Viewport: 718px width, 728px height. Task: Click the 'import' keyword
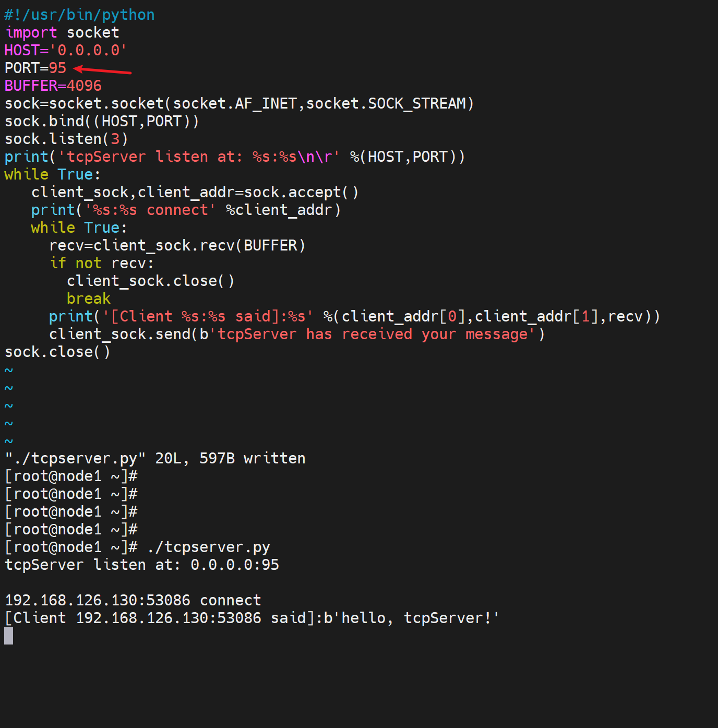(31, 32)
